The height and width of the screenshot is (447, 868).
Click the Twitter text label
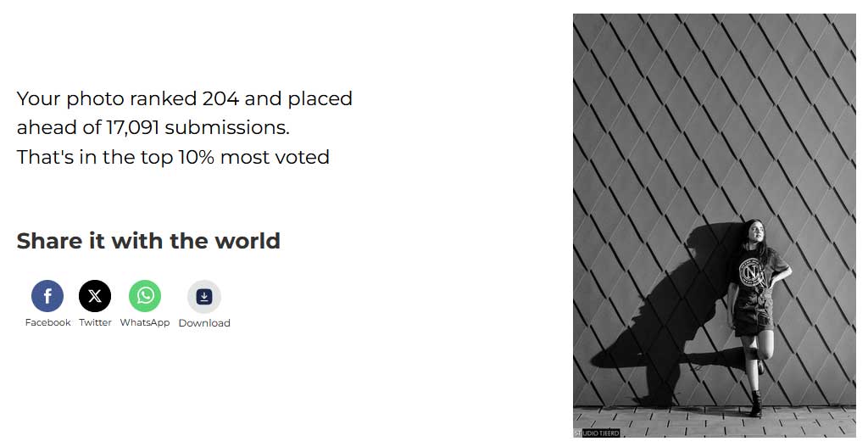pos(95,322)
